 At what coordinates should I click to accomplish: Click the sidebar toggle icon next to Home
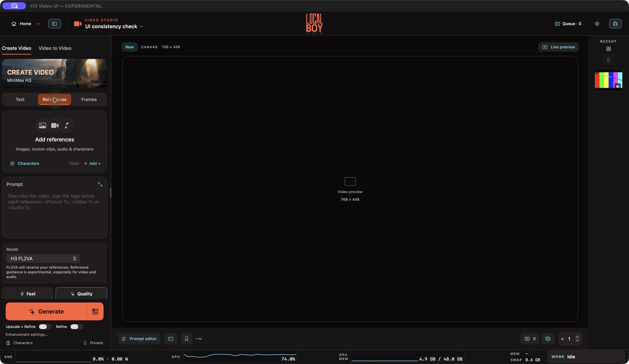coord(54,24)
